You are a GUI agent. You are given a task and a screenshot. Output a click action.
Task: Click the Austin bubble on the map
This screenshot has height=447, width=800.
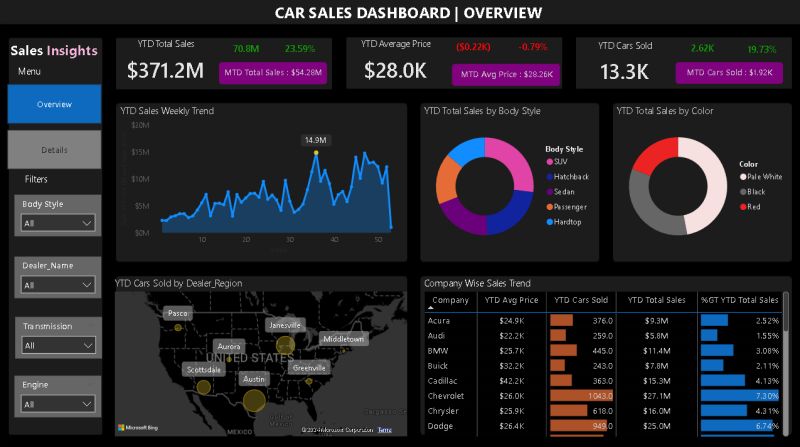[254, 400]
